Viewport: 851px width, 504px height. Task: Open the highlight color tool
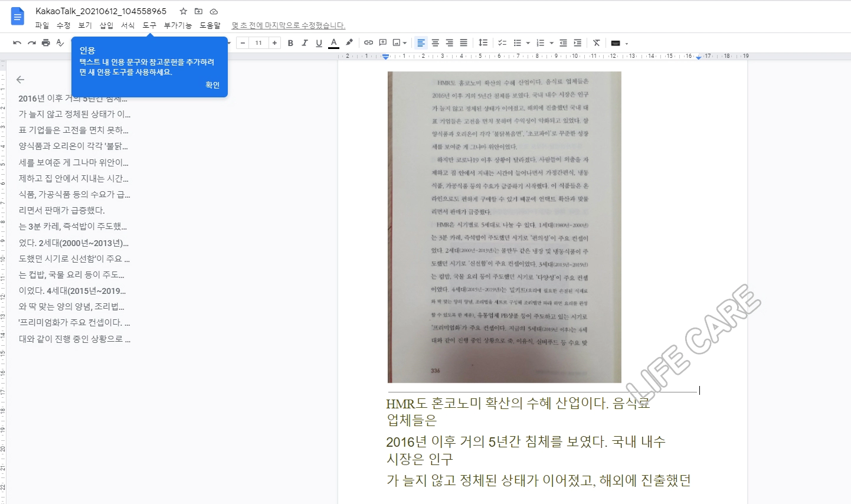349,42
